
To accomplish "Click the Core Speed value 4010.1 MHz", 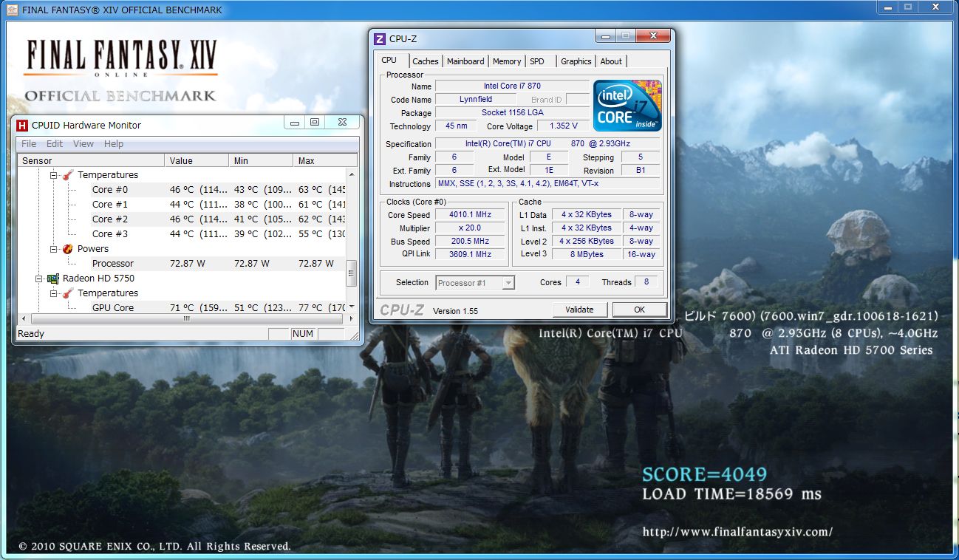I will (470, 215).
